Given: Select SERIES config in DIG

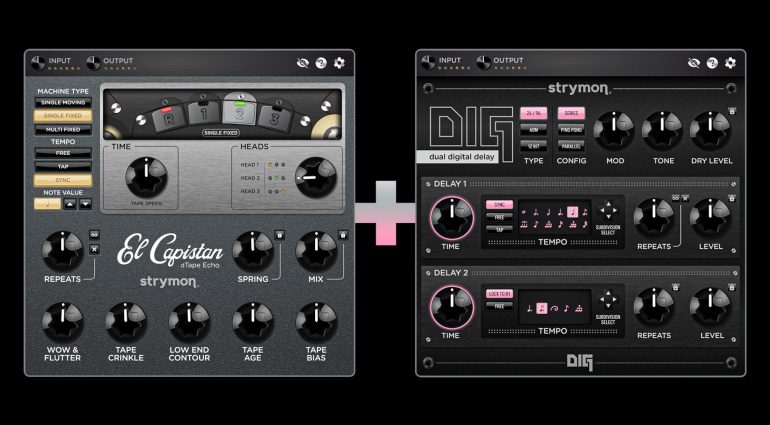Looking at the screenshot, I should click(x=571, y=113).
